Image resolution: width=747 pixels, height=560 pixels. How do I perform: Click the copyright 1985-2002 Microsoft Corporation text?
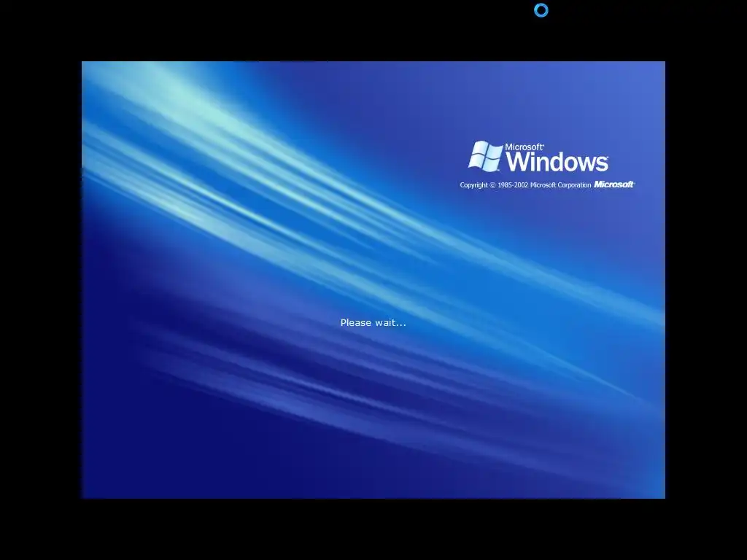[x=525, y=184]
